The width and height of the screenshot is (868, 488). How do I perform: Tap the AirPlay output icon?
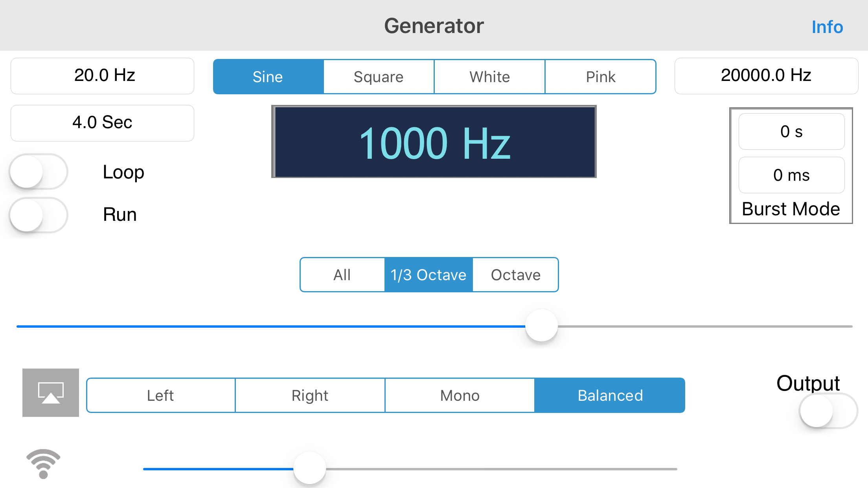tap(51, 393)
